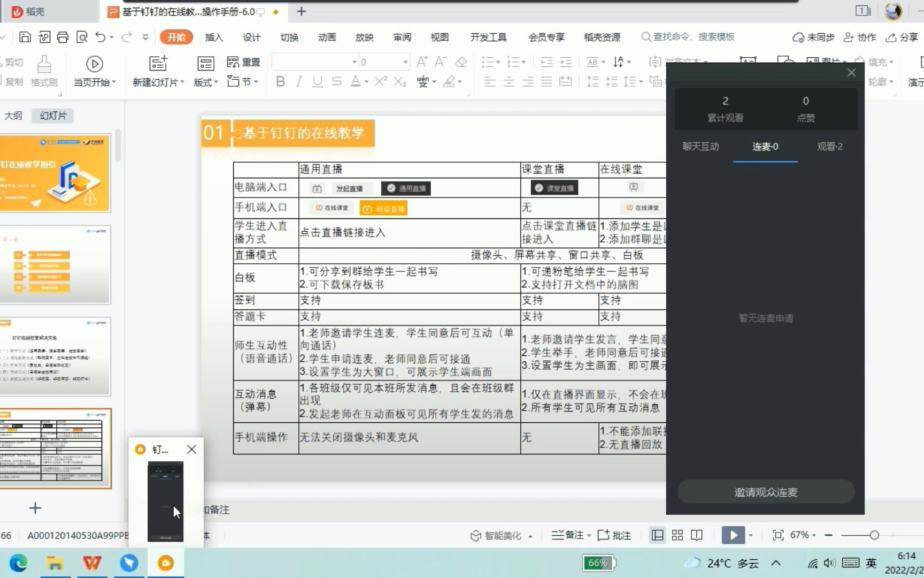Click the Redo arrow icon
Viewport: 924px width, 578px height.
pos(127,37)
